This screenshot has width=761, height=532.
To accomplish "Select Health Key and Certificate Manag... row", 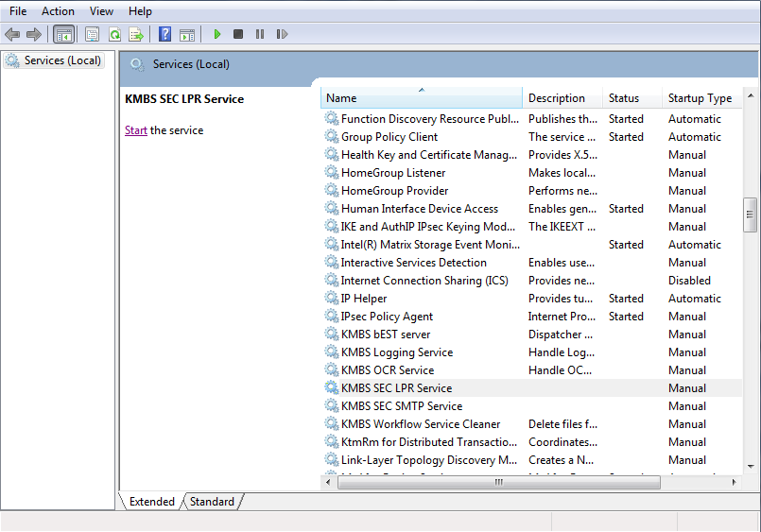I will [532, 154].
